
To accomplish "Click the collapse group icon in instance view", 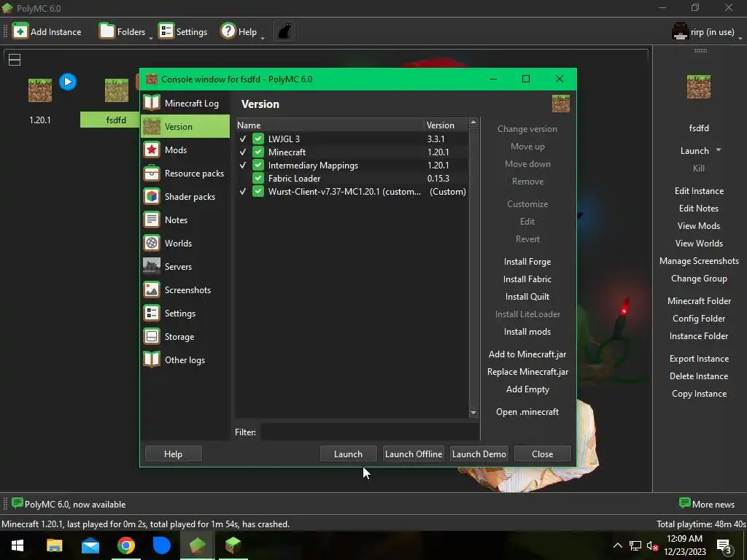I will [15, 60].
